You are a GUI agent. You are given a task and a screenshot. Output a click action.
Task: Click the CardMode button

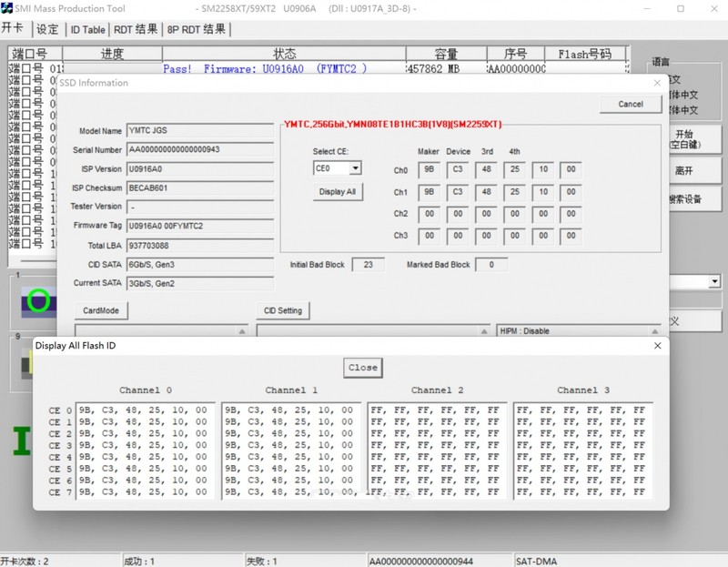(x=101, y=310)
